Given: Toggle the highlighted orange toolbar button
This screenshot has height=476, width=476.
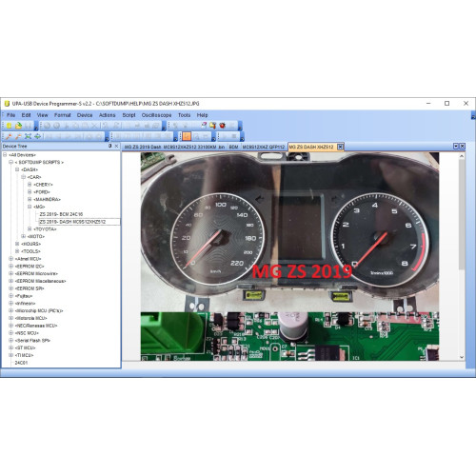Looking at the screenshot, I should tap(187, 136).
